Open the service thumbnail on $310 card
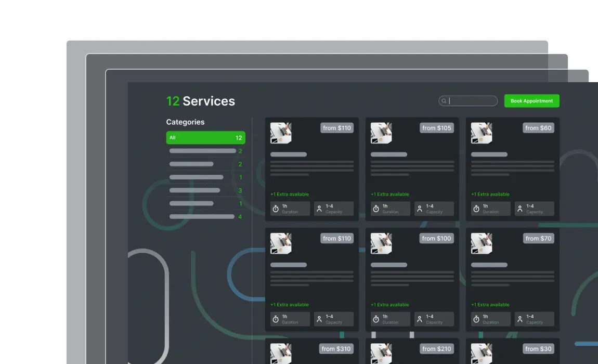The width and height of the screenshot is (598, 364). coord(281,353)
